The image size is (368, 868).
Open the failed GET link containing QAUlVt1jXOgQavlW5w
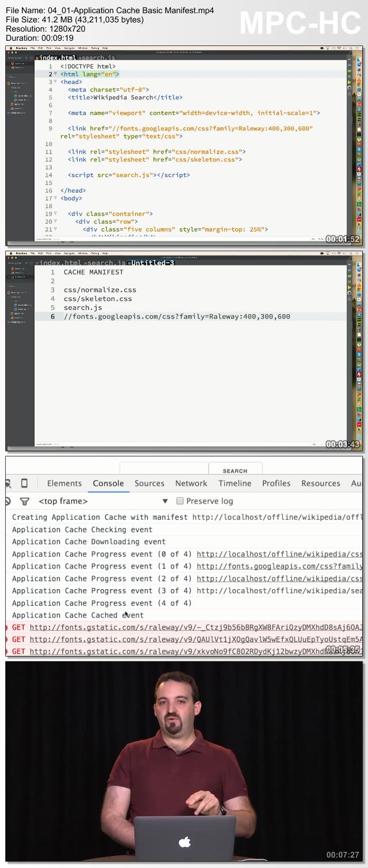(x=196, y=639)
